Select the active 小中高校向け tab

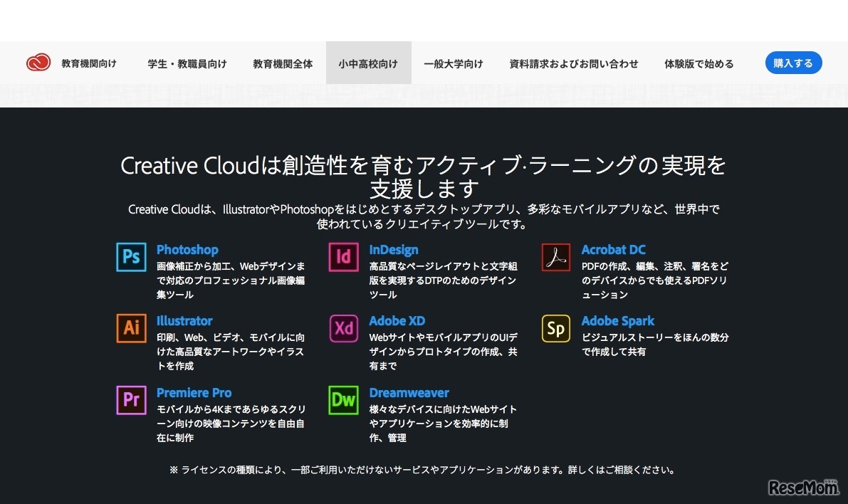[x=368, y=63]
